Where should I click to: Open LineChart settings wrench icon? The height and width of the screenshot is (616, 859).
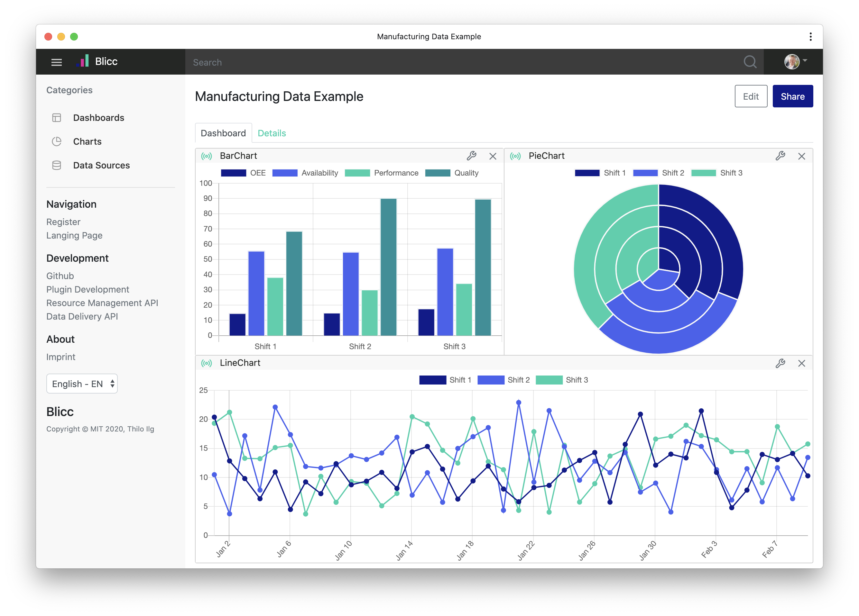point(780,363)
